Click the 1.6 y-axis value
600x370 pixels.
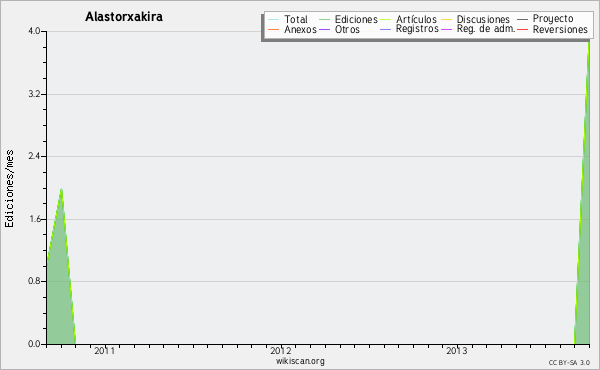[x=34, y=219]
